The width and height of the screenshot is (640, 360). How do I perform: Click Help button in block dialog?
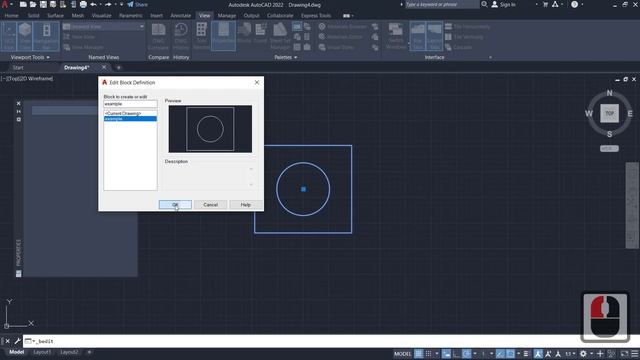pos(245,204)
